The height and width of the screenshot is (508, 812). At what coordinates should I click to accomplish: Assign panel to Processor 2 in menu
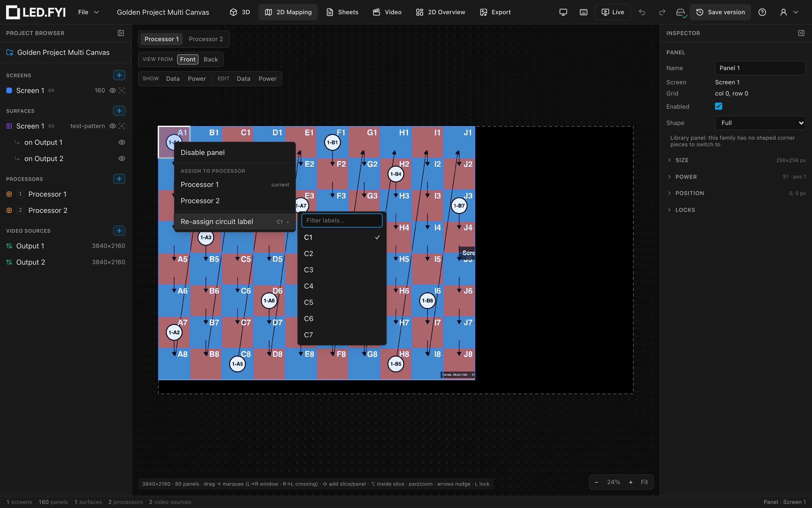point(235,201)
